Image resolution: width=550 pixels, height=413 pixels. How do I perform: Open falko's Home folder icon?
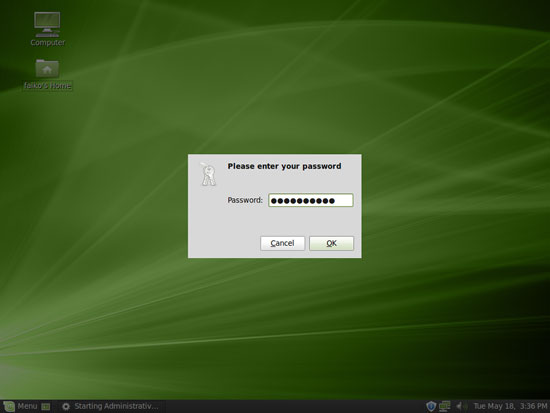point(47,74)
